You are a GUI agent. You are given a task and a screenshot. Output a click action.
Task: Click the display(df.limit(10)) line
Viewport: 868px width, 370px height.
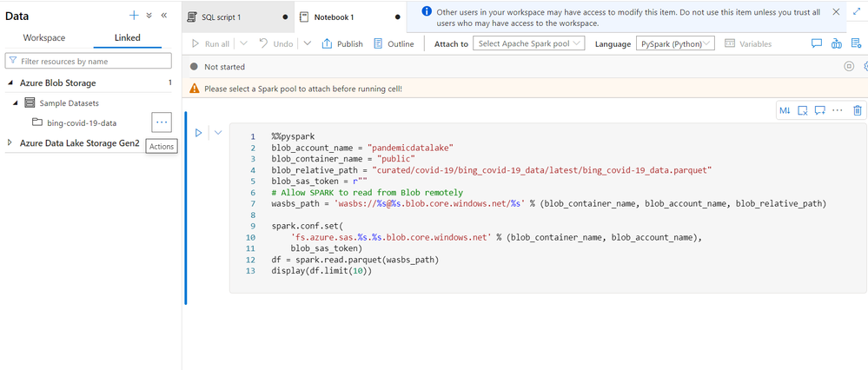(x=321, y=271)
